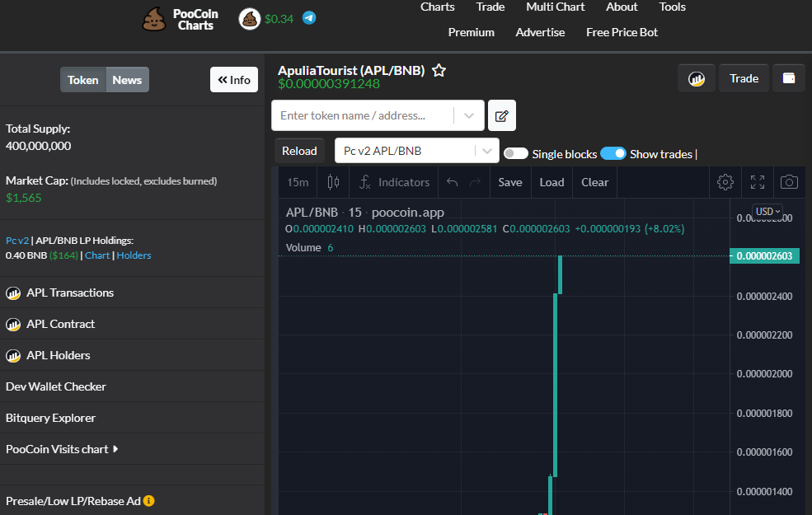Open APL Contract link
The height and width of the screenshot is (515, 812).
point(60,325)
